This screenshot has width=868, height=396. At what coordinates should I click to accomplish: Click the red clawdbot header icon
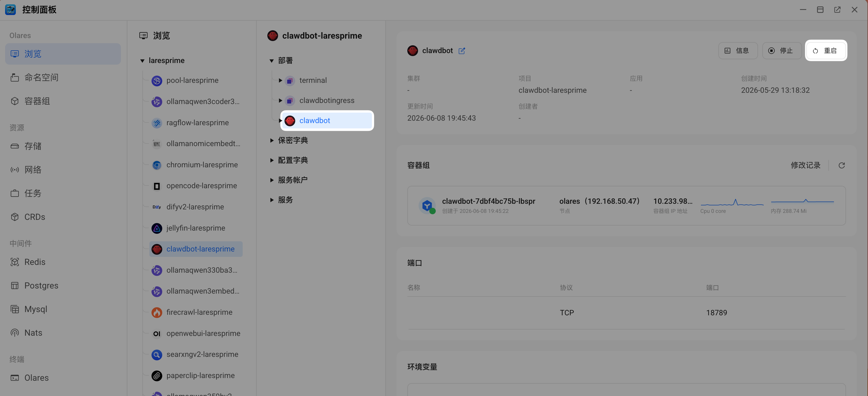tap(412, 51)
